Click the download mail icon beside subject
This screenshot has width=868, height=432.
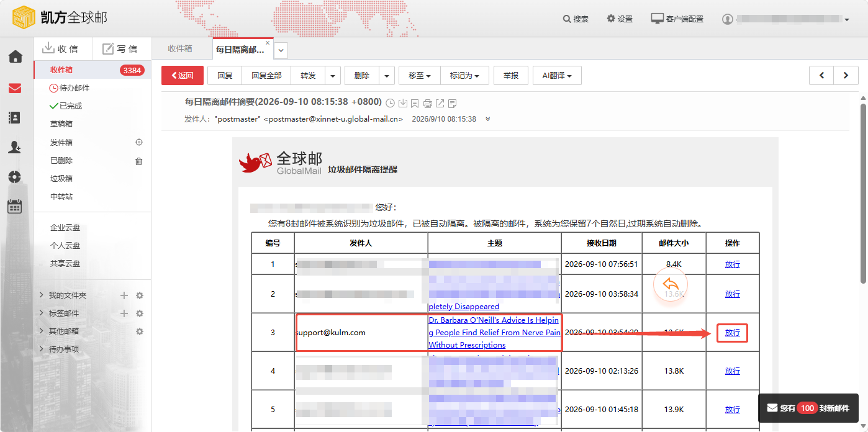point(402,103)
